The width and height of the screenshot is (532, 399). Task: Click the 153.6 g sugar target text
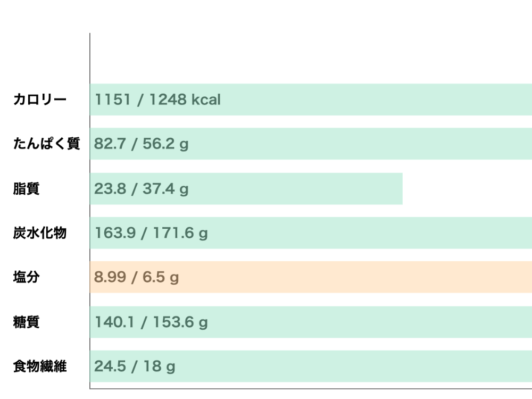click(180, 323)
